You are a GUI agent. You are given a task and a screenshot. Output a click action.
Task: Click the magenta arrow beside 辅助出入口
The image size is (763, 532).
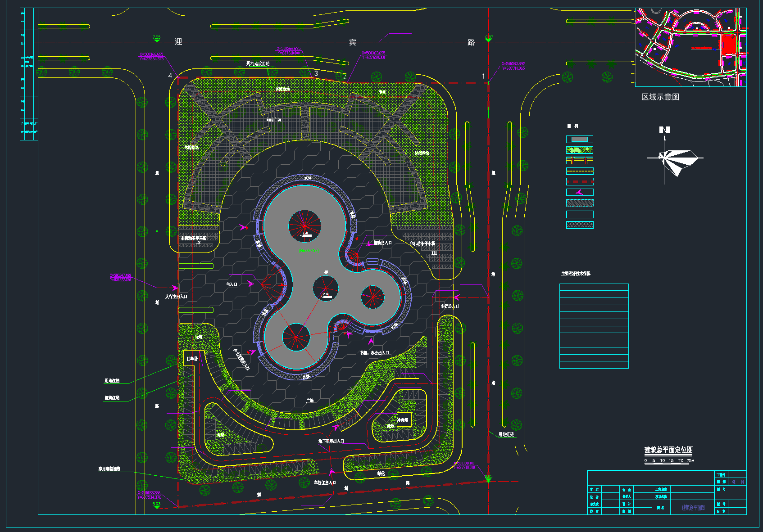tap(369, 243)
